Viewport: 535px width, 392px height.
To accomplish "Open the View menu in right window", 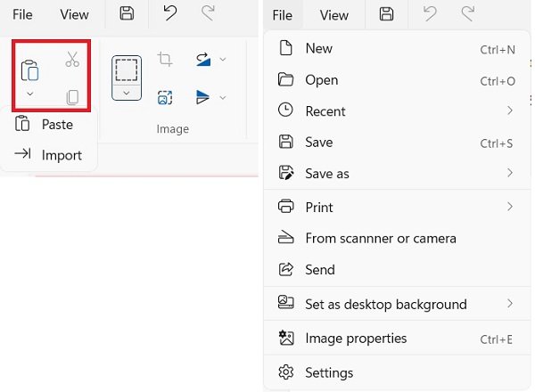I will (x=334, y=15).
